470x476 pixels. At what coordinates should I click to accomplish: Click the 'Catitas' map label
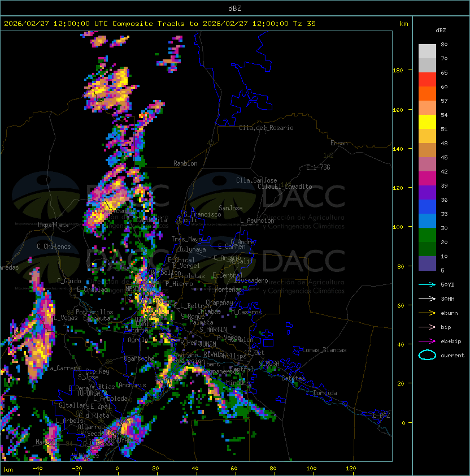click(293, 378)
